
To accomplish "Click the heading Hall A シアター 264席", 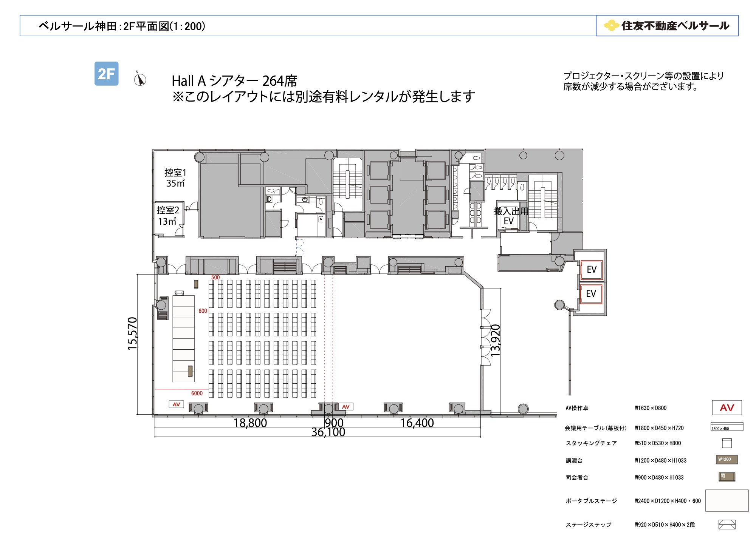I will 234,81.
